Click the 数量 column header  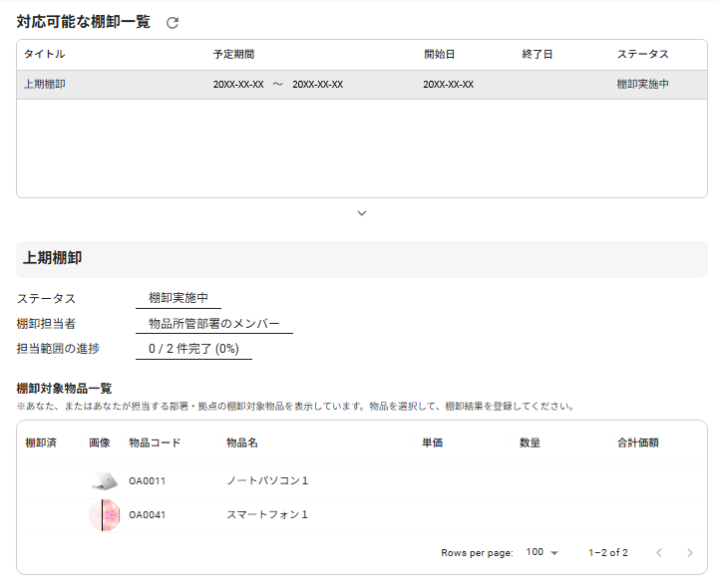click(x=530, y=442)
